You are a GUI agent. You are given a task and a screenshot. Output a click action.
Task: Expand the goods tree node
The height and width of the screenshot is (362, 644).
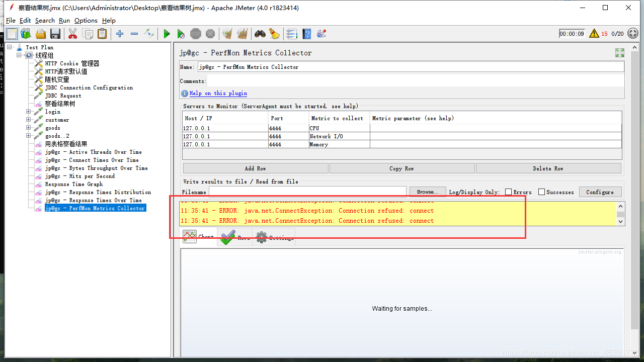[x=29, y=128]
